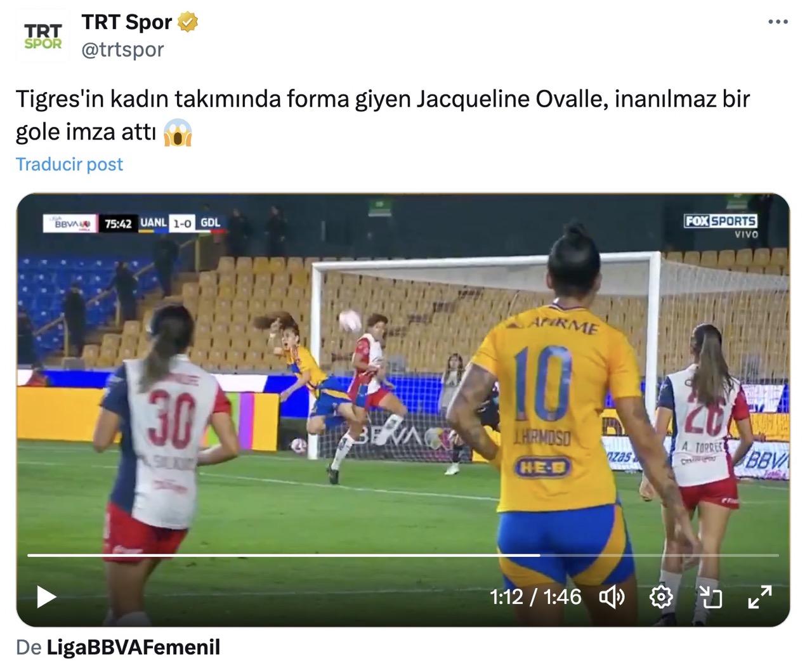Open video settings gear icon
812x661 pixels.
661,597
